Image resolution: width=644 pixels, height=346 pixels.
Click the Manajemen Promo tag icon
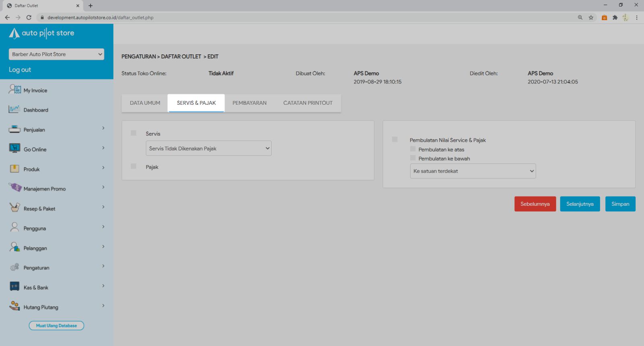click(x=14, y=188)
